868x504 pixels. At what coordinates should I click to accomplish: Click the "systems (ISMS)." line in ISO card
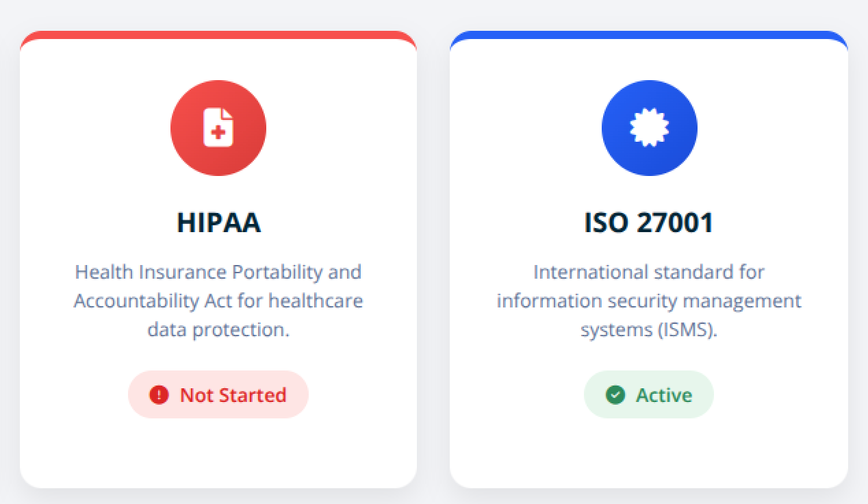[x=649, y=329]
